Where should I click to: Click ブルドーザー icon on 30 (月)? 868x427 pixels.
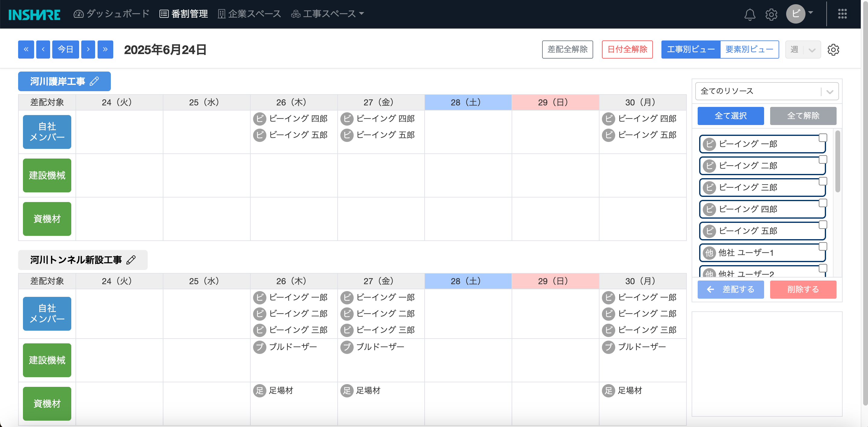[609, 347]
